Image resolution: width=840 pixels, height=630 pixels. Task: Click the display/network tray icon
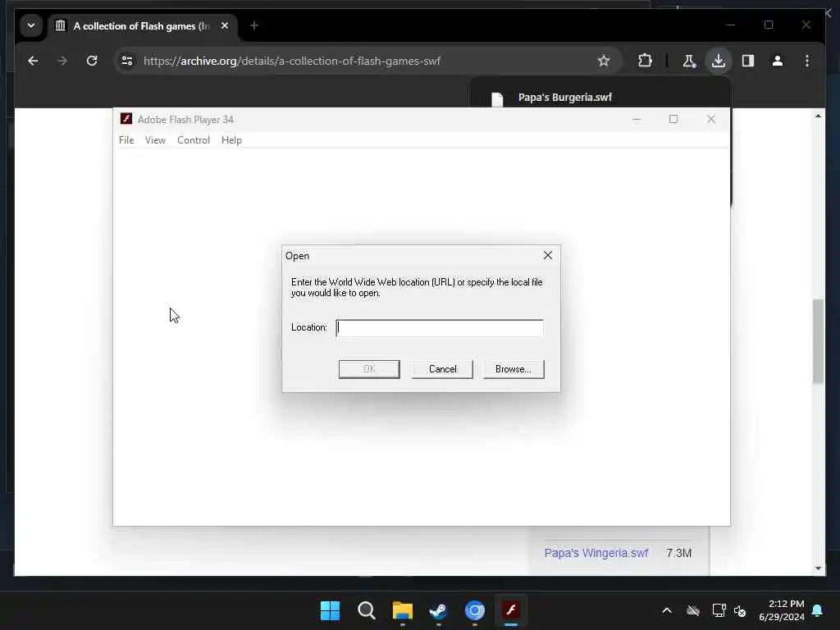(x=719, y=610)
